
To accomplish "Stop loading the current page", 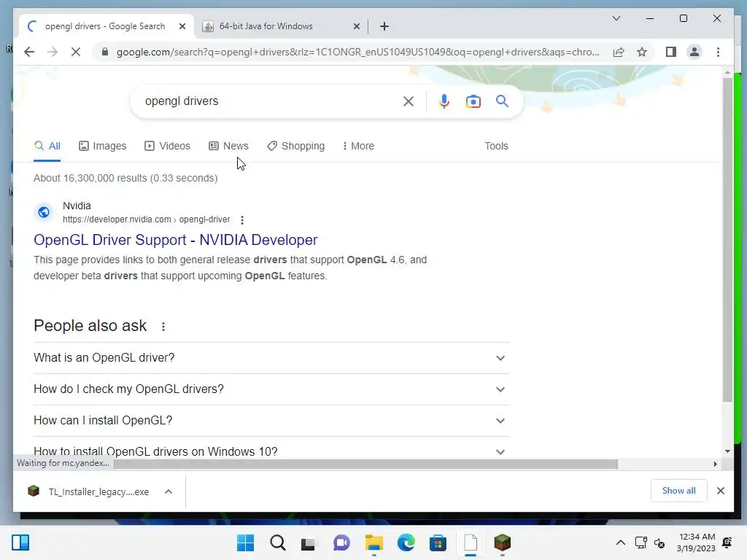I will point(76,52).
